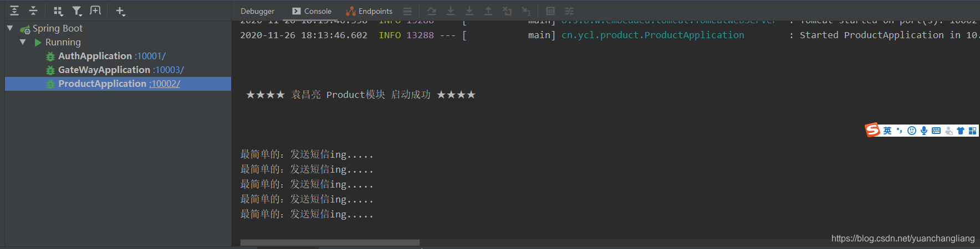
Task: Click the Product模块 启动成功 banner line
Action: 361,95
